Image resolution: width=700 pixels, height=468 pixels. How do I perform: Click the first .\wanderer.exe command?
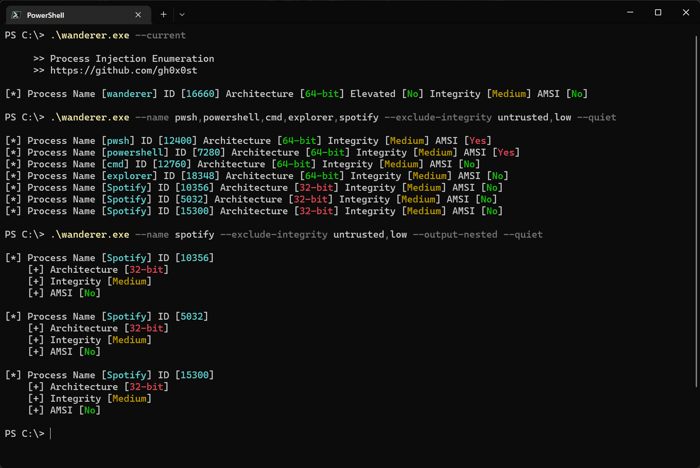pyautogui.click(x=90, y=35)
